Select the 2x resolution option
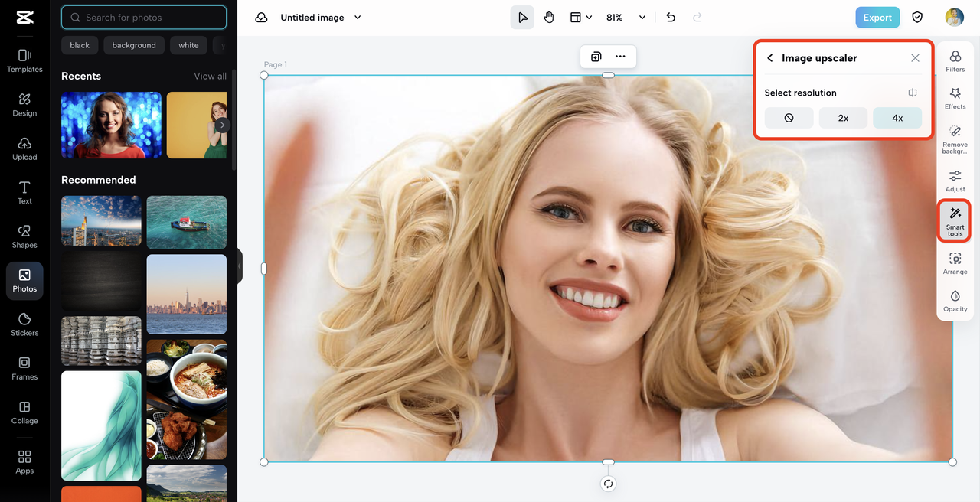The image size is (980, 502). [x=843, y=118]
